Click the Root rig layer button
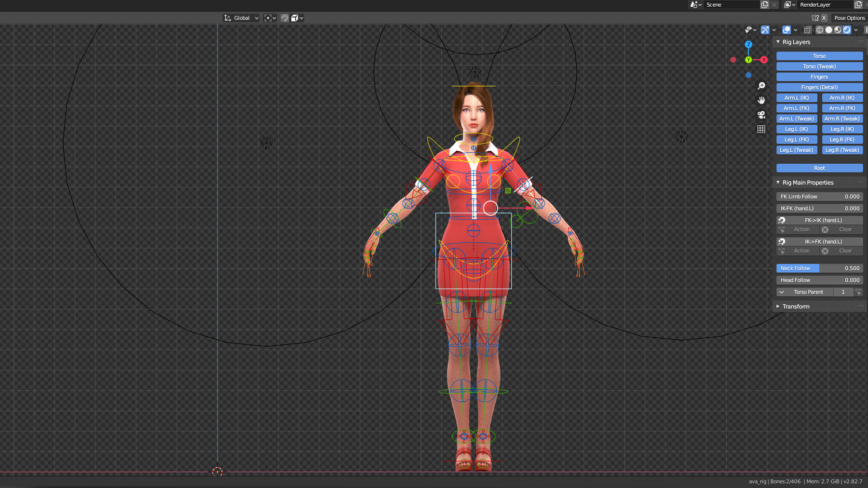This screenshot has width=868, height=488. click(x=819, y=168)
